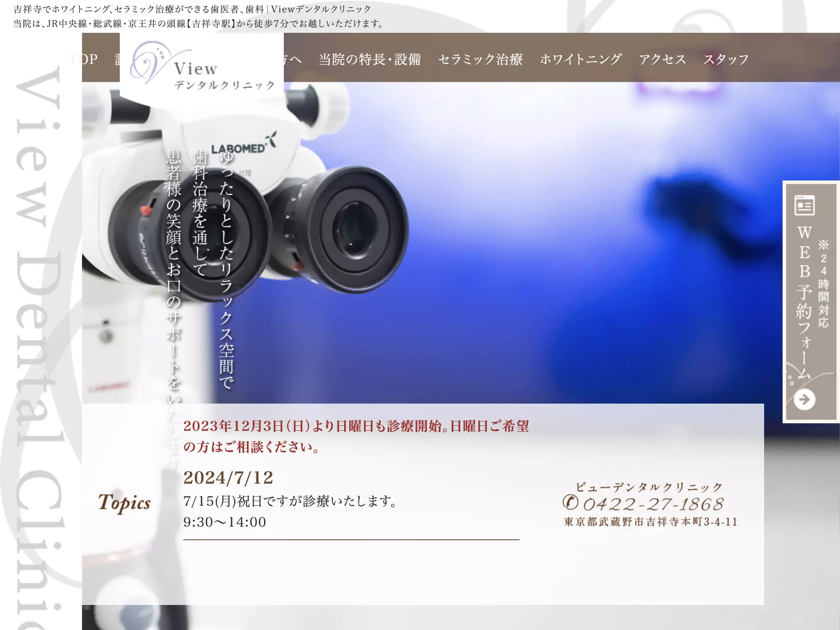The width and height of the screenshot is (840, 630).
Task: Click the circled arrow on WEB予約 banner
Action: [x=804, y=399]
